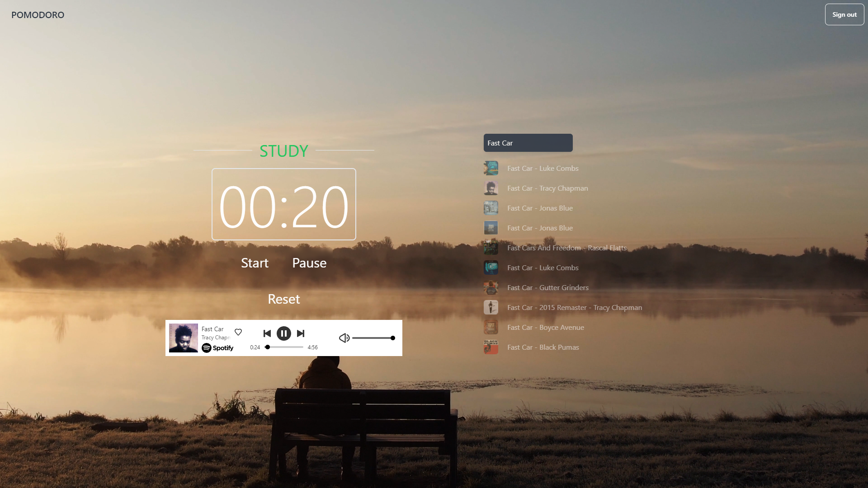Play Fast Car - Black Pumas
868x488 pixels.
pyautogui.click(x=542, y=347)
